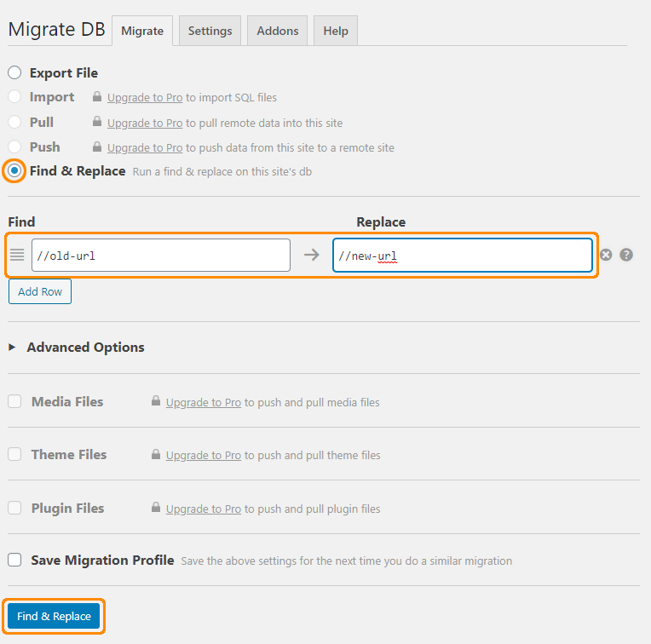
Task: Open the Addons tab
Action: point(277,31)
